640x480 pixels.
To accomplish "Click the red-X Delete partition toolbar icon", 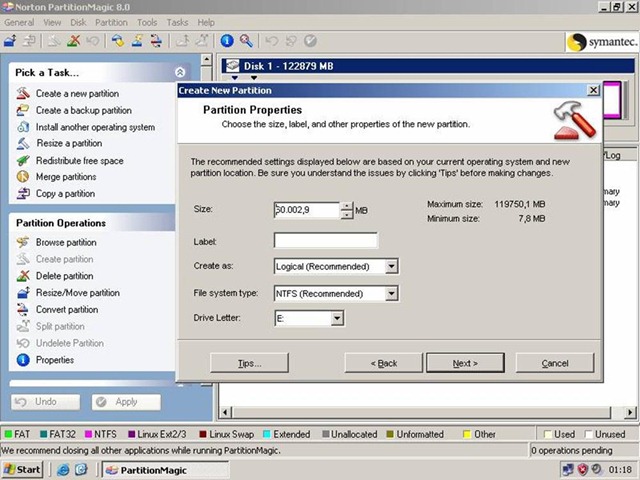I will 74,41.
